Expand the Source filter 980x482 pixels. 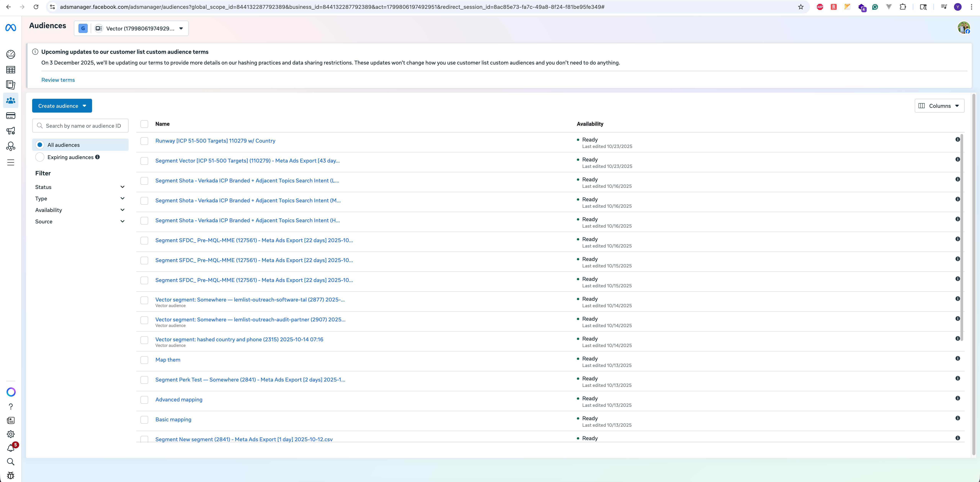click(x=80, y=221)
